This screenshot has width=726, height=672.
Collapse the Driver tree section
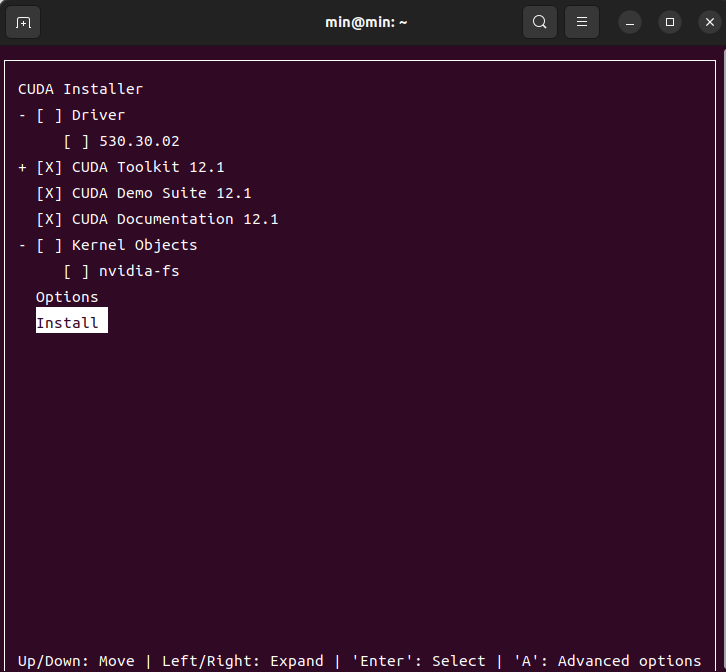point(22,115)
